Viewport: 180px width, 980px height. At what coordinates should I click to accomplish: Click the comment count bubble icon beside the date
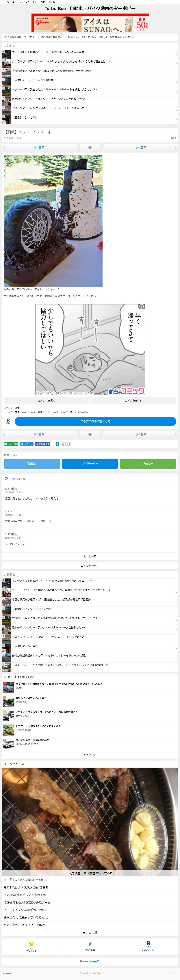coord(172,138)
